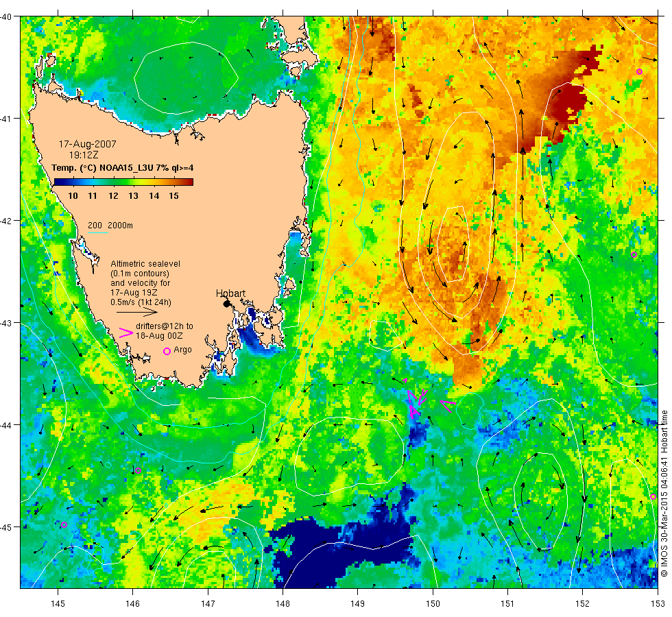Click the temperature color bar
Image resolution: width=672 pixels, height=617 pixels.
click(x=123, y=182)
